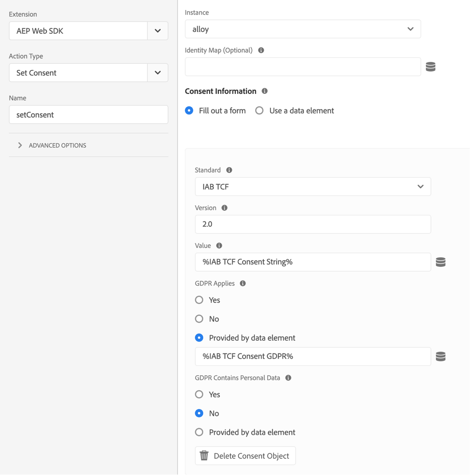This screenshot has height=476, width=470.
Task: Open the Action Type dropdown
Action: point(158,73)
